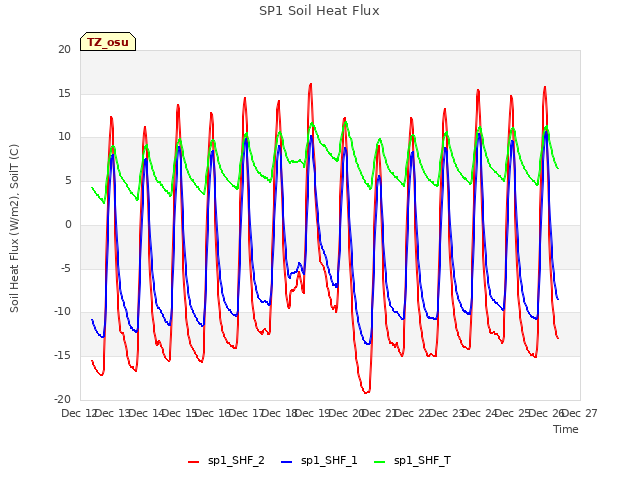640x480 pixels.
Task: Click the Dec 23 x-axis label
Action: coord(446,413)
